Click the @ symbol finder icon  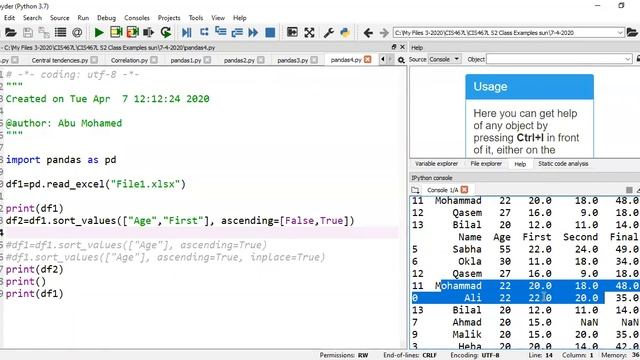tap(77, 32)
